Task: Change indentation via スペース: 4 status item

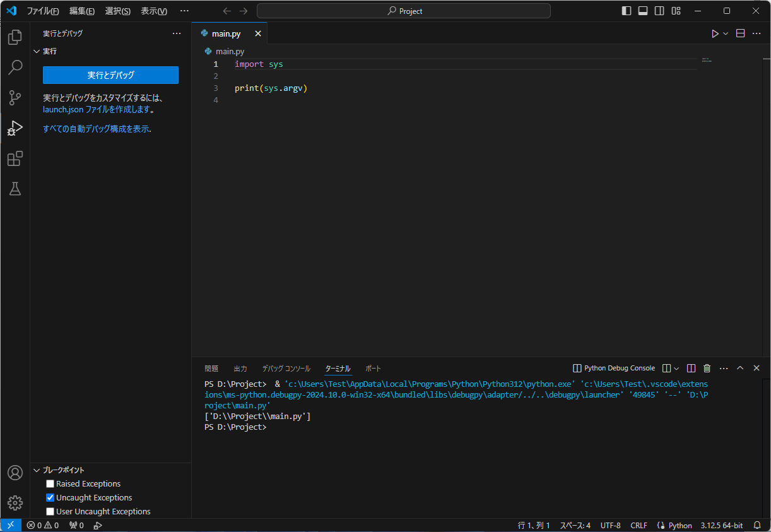Action: pyautogui.click(x=574, y=524)
